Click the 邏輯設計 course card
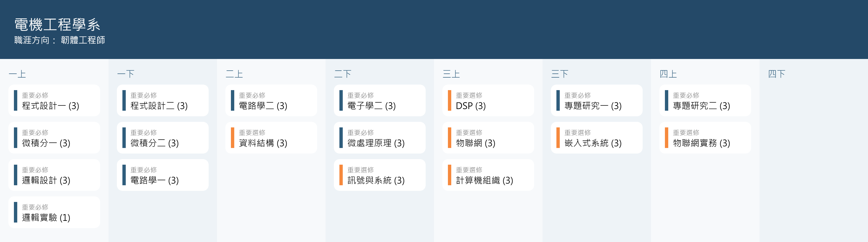The width and height of the screenshot is (868, 242). (54, 175)
